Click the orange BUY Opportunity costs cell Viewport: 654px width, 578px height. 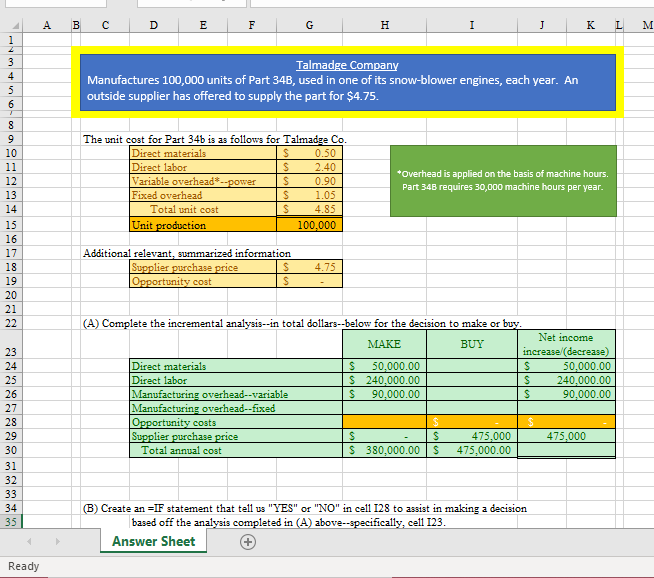coord(471,422)
